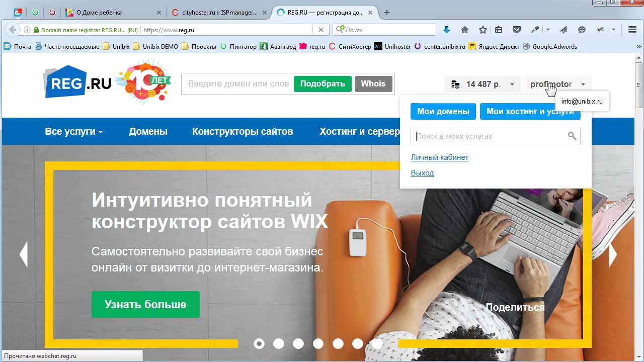
Task: Save page to Pocket icon
Action: [x=517, y=30]
